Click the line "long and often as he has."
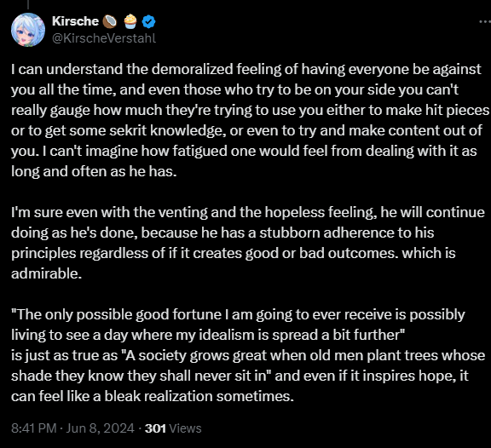 pyautogui.click(x=94, y=171)
